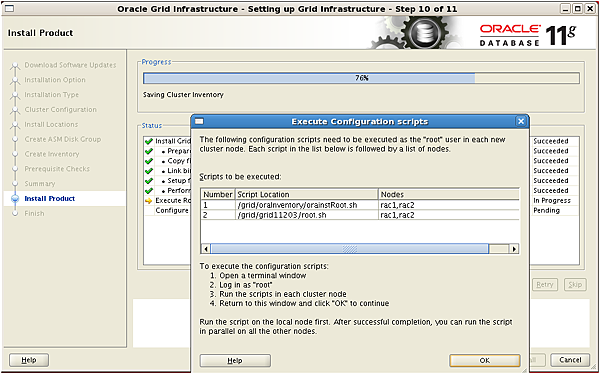600x374 pixels.
Task: Click green check icon beside Install Grid row
Action: 149,141
